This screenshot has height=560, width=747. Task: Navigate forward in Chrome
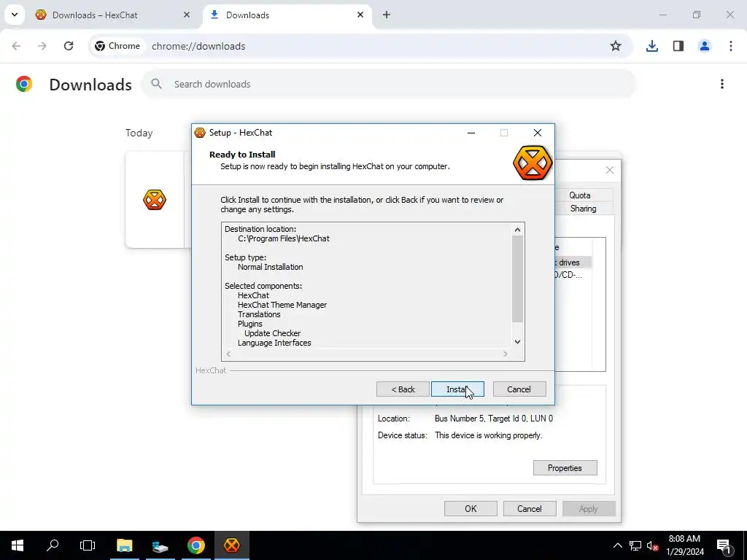coord(42,46)
